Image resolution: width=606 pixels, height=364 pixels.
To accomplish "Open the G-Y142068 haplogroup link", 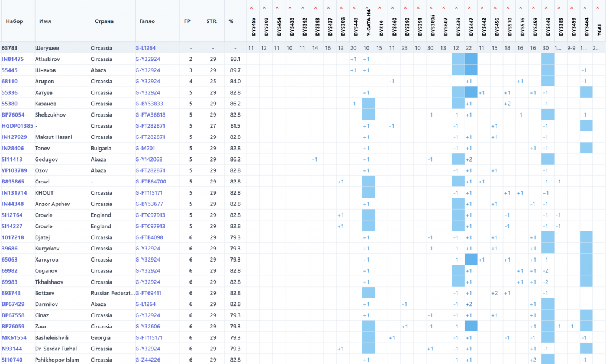I will point(149,159).
